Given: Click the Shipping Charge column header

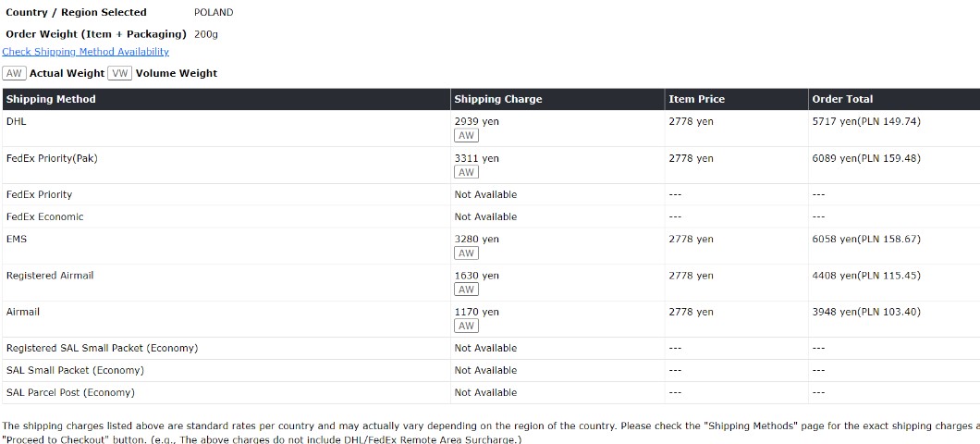Looking at the screenshot, I should click(x=497, y=99).
